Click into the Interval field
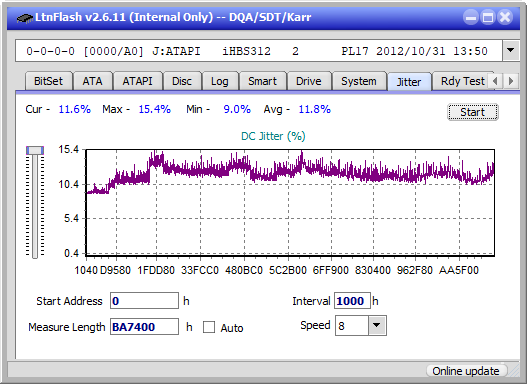 (x=352, y=300)
